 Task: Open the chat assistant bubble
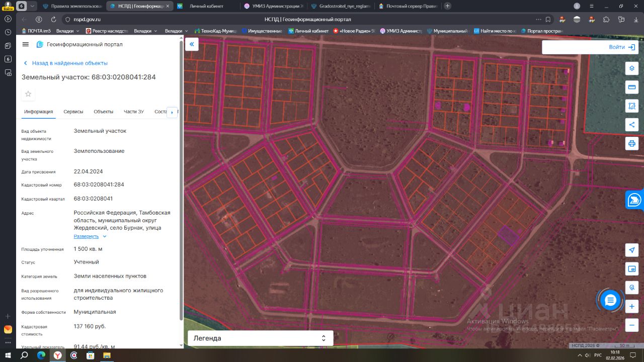coord(610,300)
